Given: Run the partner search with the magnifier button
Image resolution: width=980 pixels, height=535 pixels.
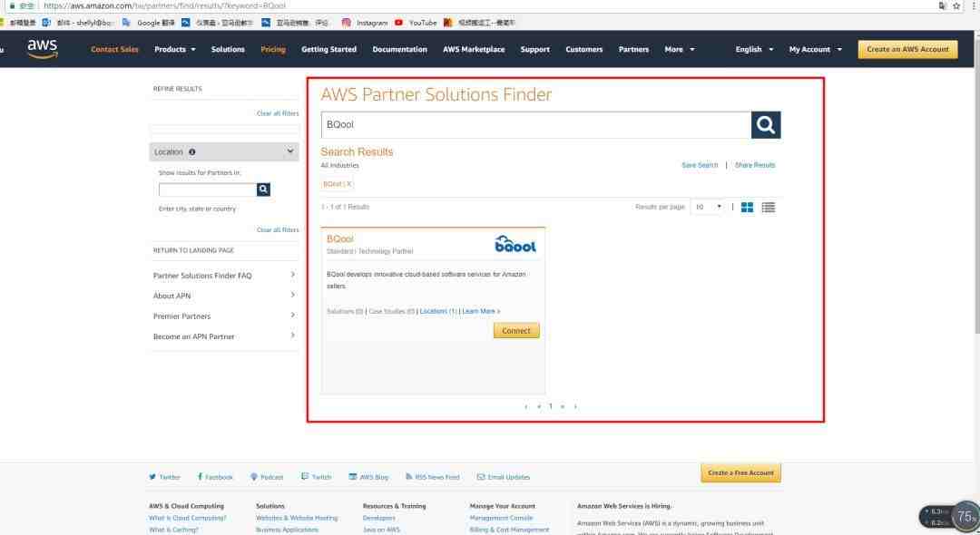Looking at the screenshot, I should click(x=766, y=125).
